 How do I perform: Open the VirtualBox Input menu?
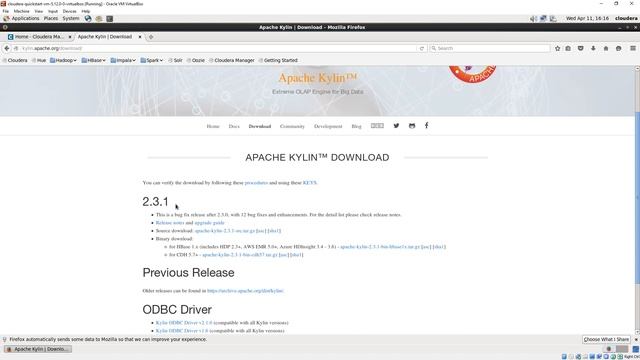53,11
